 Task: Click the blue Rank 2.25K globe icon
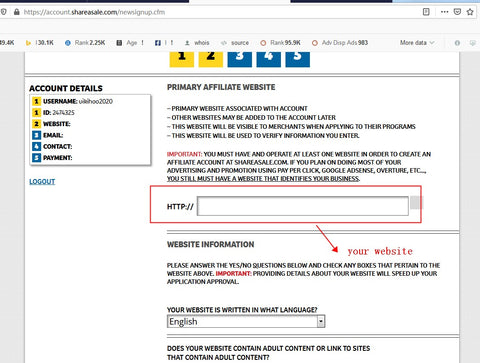coord(68,43)
